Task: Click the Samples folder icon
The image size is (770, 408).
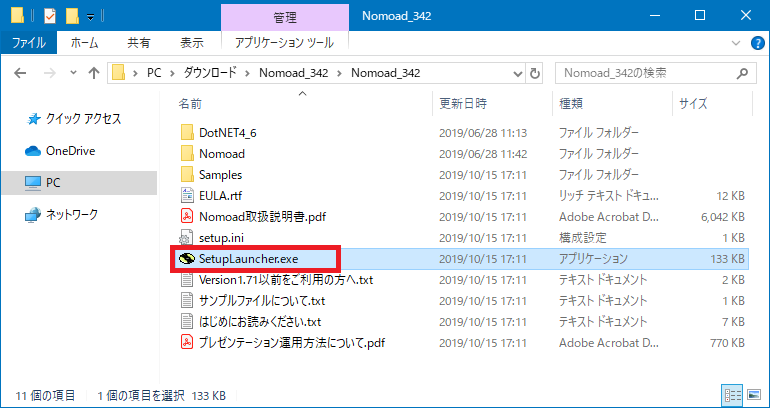Action: [x=187, y=174]
